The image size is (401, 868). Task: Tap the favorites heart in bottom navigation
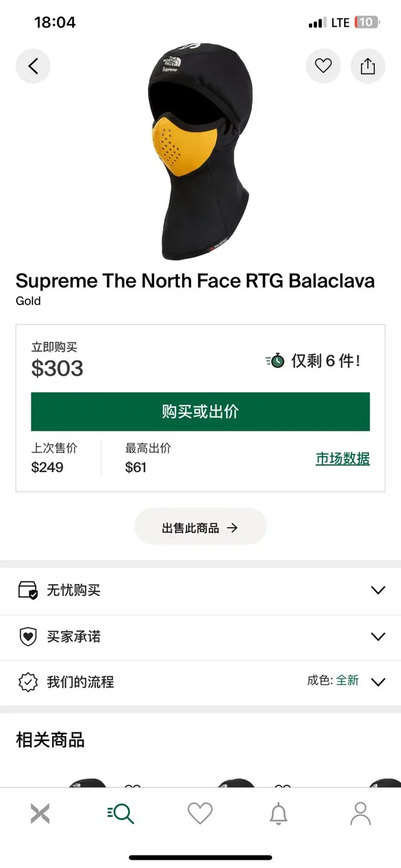pos(200,812)
